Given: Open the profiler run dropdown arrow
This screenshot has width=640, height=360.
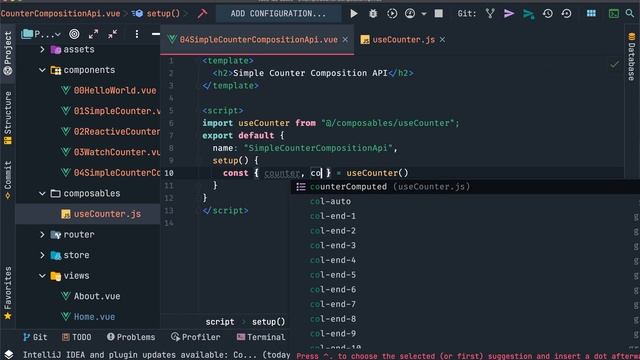Looking at the screenshot, I should pyautogui.click(x=424, y=14).
